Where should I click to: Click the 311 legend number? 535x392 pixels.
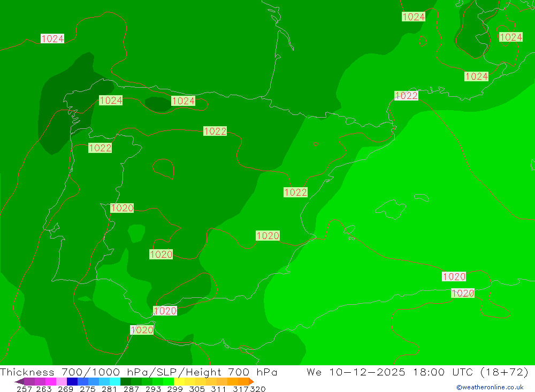click(218, 389)
